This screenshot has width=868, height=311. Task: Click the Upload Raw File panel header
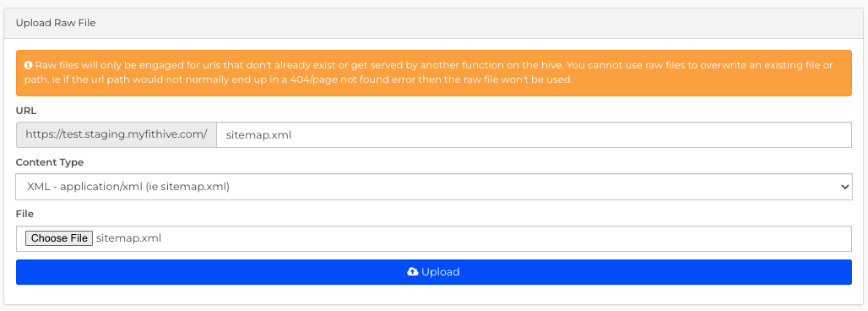coord(433,24)
